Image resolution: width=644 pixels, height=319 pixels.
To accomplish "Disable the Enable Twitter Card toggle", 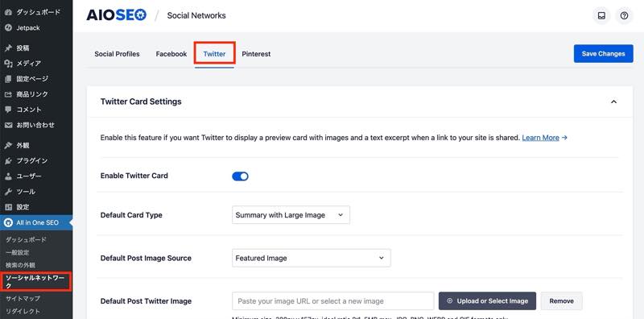I will pos(240,176).
